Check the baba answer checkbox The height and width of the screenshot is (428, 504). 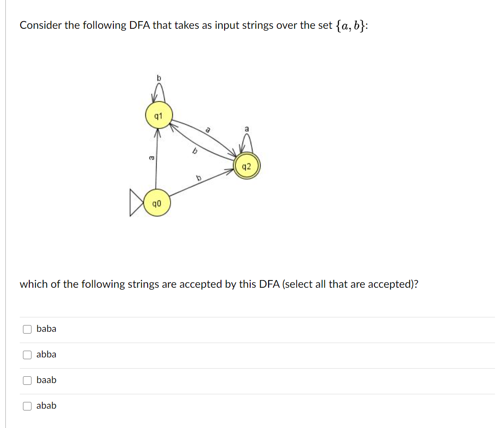tap(27, 329)
